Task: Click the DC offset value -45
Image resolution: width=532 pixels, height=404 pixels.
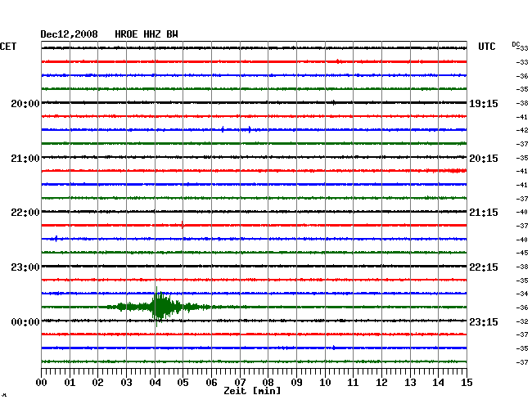Action: coord(522,253)
